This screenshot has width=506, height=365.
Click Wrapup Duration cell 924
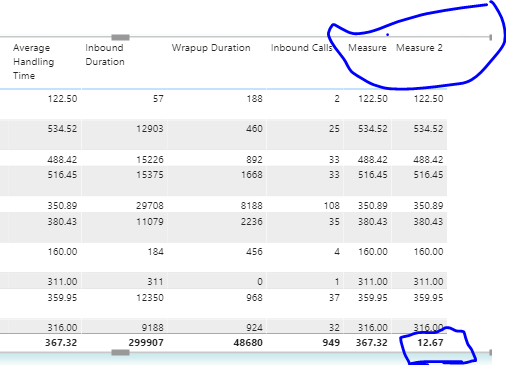click(x=254, y=328)
